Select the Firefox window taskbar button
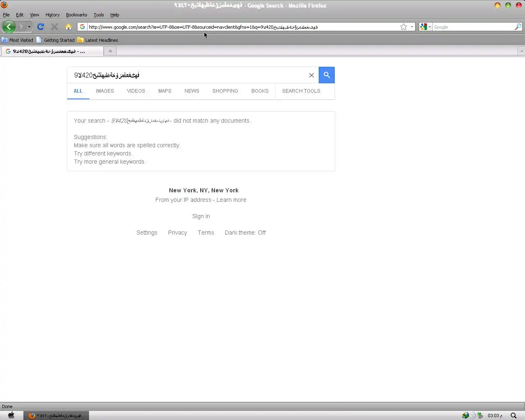 (56, 415)
